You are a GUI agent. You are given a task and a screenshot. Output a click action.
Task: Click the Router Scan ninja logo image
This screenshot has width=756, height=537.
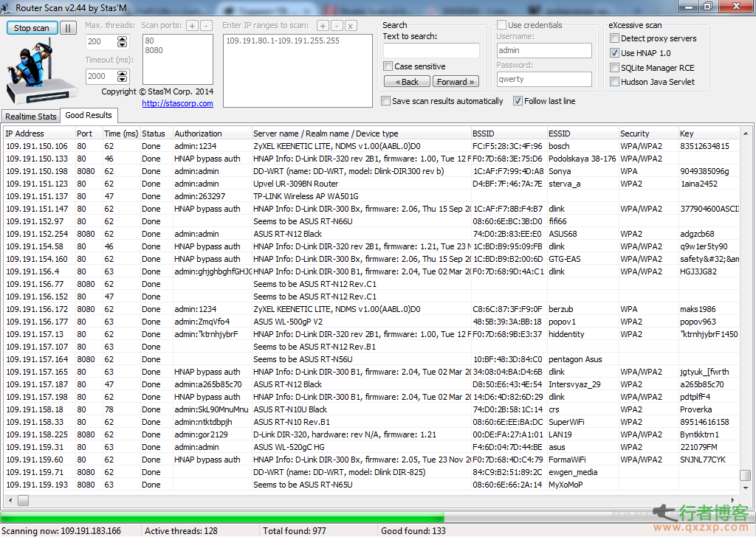41,72
